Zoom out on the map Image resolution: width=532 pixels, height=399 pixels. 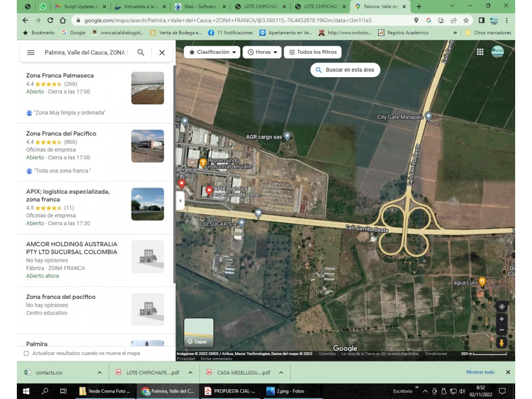tap(502, 330)
